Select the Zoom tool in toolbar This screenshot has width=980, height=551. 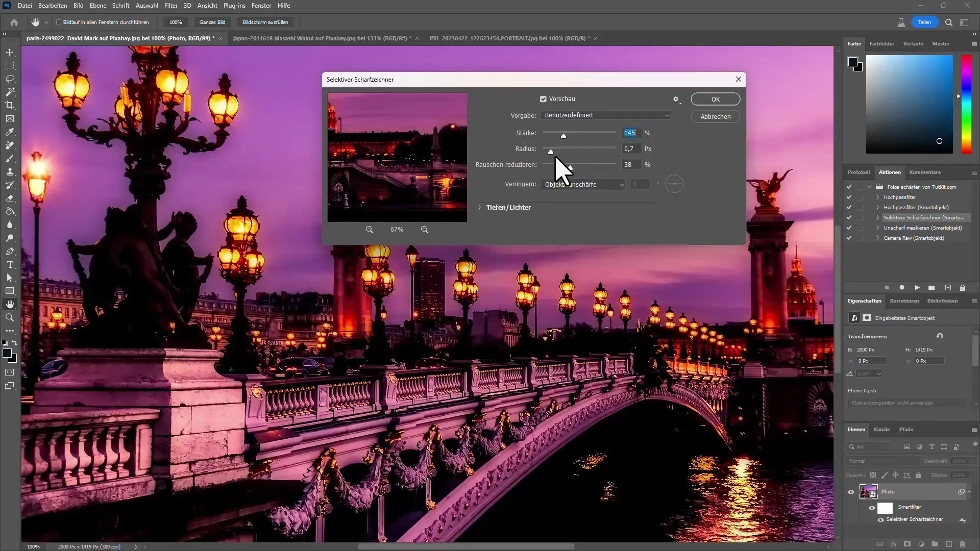pyautogui.click(x=10, y=317)
